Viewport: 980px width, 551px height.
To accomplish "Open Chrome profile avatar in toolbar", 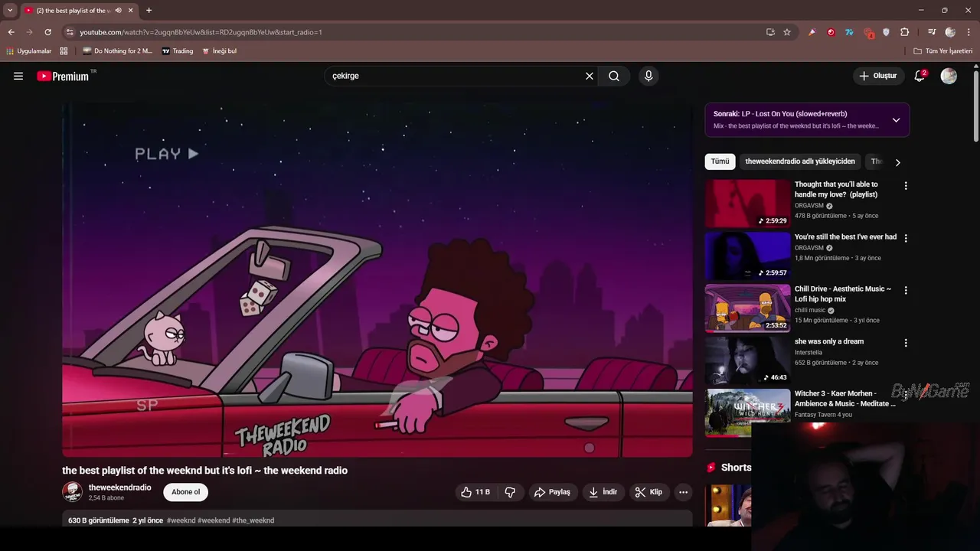I will click(x=950, y=32).
